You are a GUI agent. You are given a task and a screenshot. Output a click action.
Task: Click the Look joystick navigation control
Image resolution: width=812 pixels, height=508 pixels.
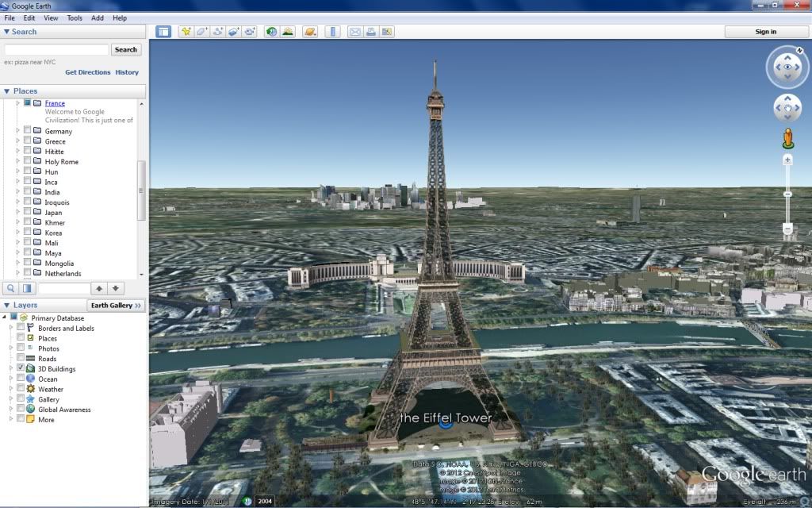[x=787, y=67]
